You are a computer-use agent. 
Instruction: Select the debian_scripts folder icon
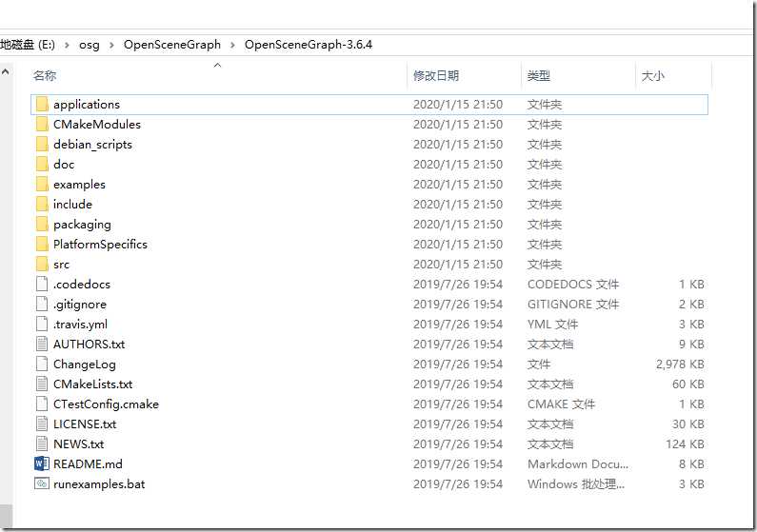click(x=42, y=145)
